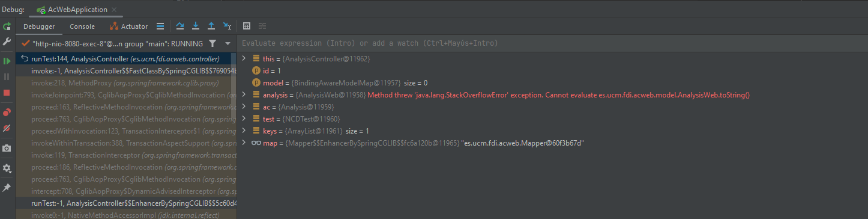Click the camera thread dump icon
868x219 pixels.
7,148
